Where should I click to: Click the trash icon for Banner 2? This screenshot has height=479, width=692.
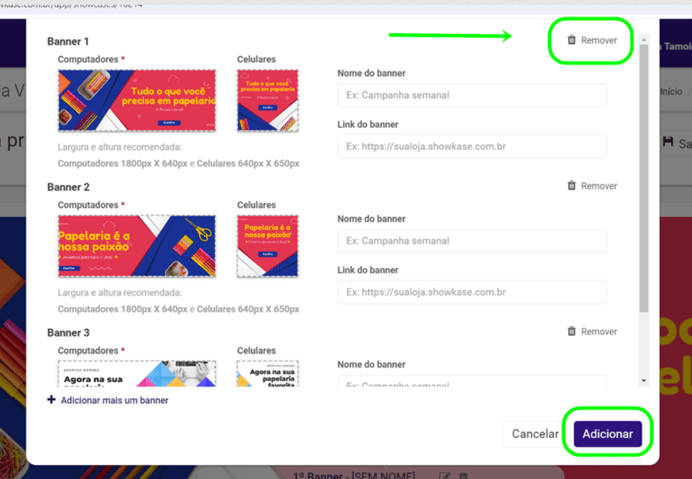[572, 185]
